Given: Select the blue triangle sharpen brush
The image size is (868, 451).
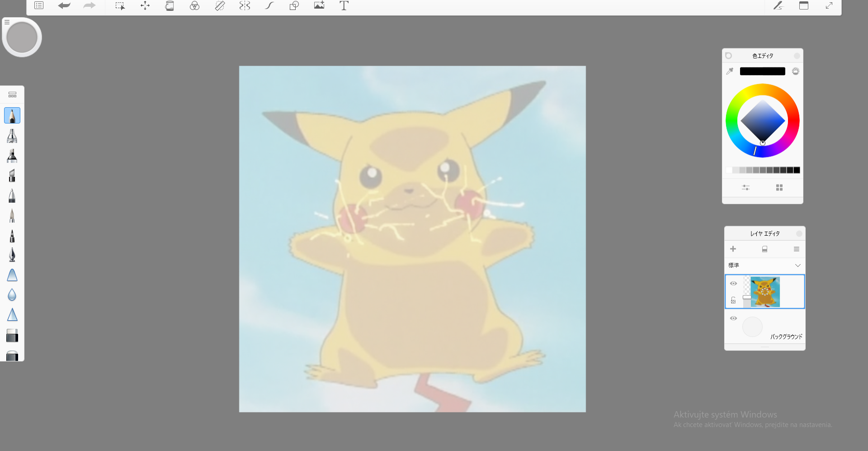Looking at the screenshot, I should (x=12, y=315).
